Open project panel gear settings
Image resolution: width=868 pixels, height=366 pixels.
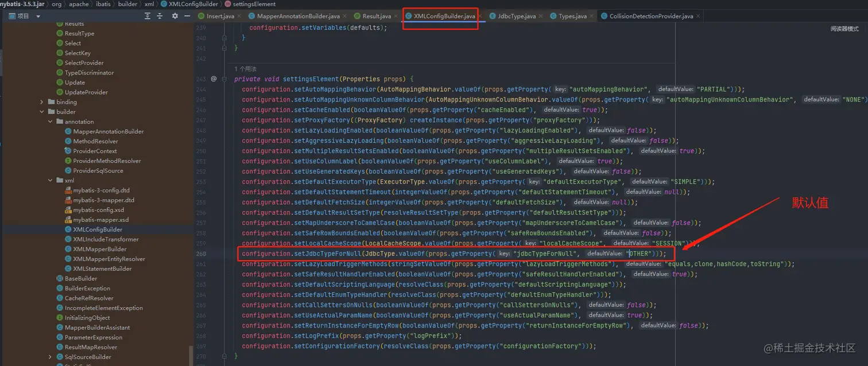[x=175, y=16]
